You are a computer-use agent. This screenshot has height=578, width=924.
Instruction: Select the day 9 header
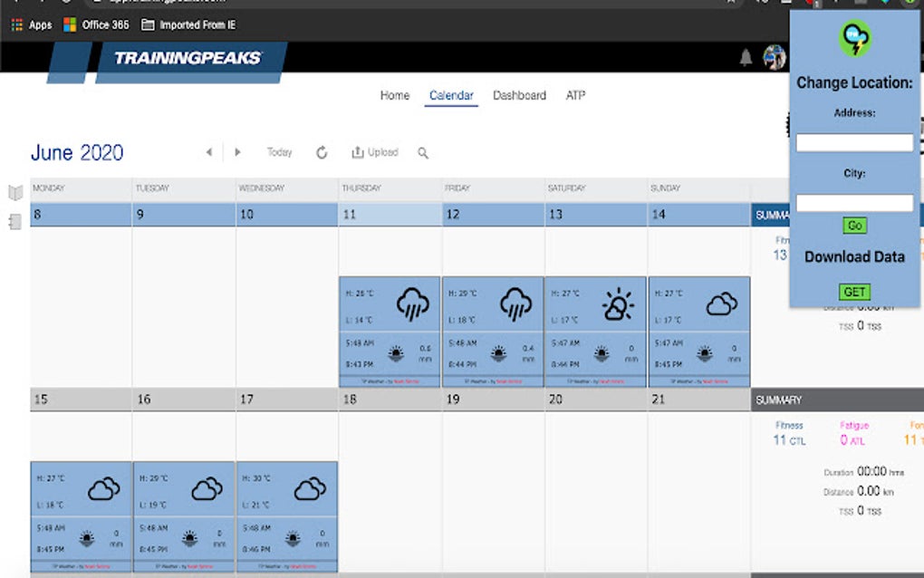[x=184, y=215]
